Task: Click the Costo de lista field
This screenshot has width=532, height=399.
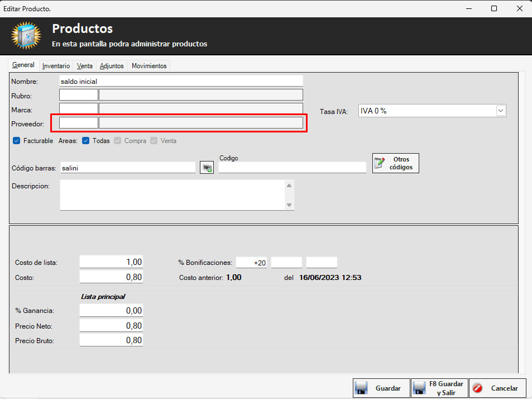Action: click(111, 262)
